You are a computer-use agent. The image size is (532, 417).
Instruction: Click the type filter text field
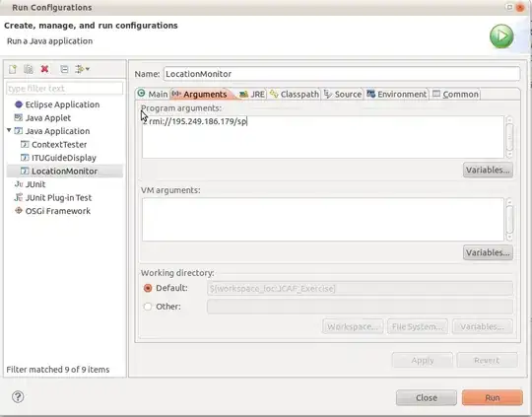point(64,89)
